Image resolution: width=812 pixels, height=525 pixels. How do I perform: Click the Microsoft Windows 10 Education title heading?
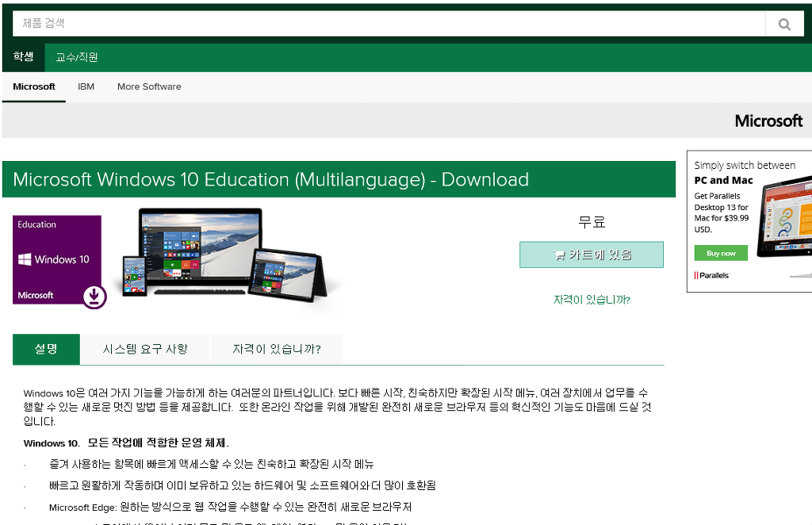271,180
